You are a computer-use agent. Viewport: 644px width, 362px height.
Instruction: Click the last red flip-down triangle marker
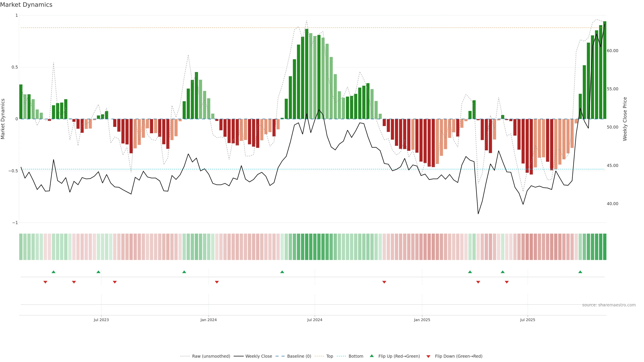[507, 282]
